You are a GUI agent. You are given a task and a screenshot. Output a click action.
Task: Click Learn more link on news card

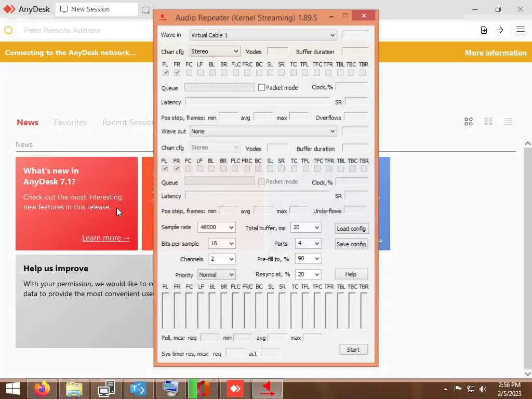point(106,238)
